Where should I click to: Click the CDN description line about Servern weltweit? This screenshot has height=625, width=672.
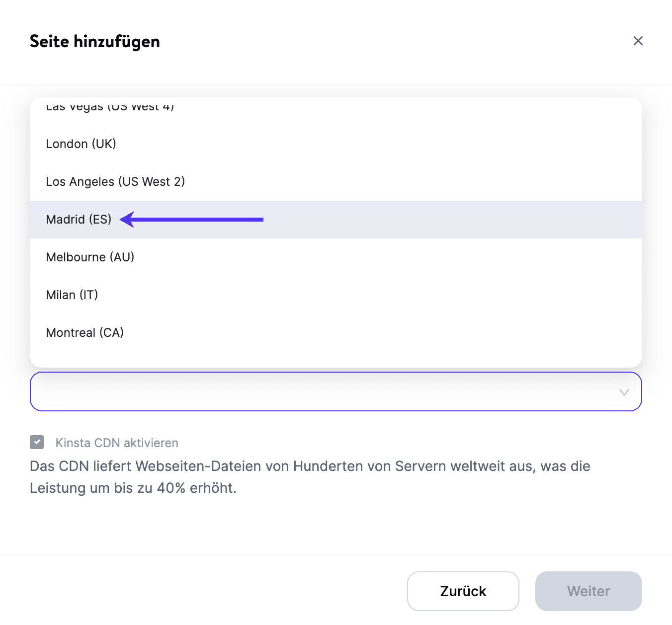(310, 466)
